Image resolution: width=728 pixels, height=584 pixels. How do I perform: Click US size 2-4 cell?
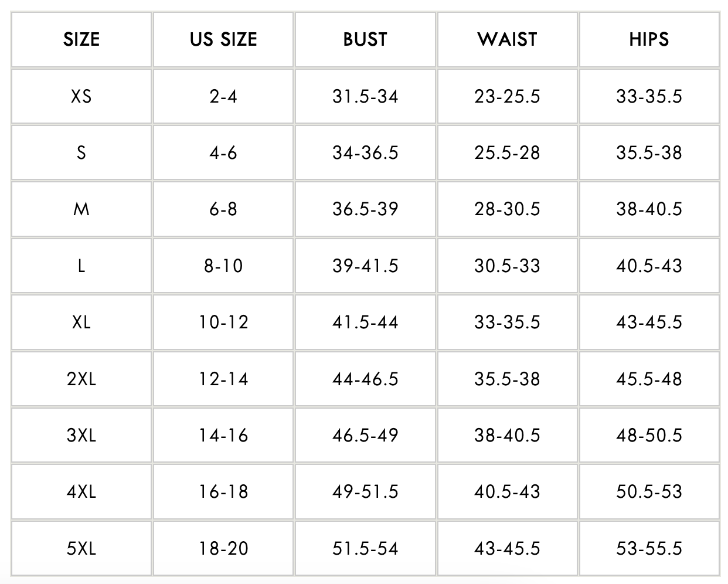(223, 96)
